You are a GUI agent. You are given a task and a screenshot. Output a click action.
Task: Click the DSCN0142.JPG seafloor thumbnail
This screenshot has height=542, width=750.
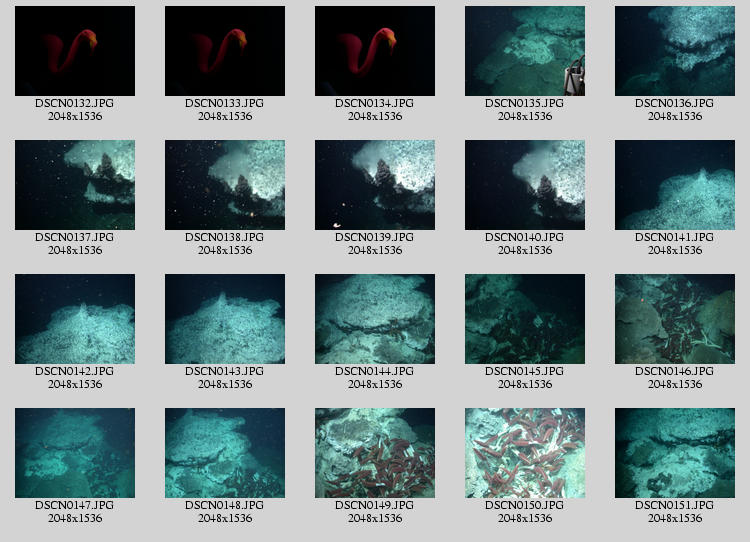[74, 319]
